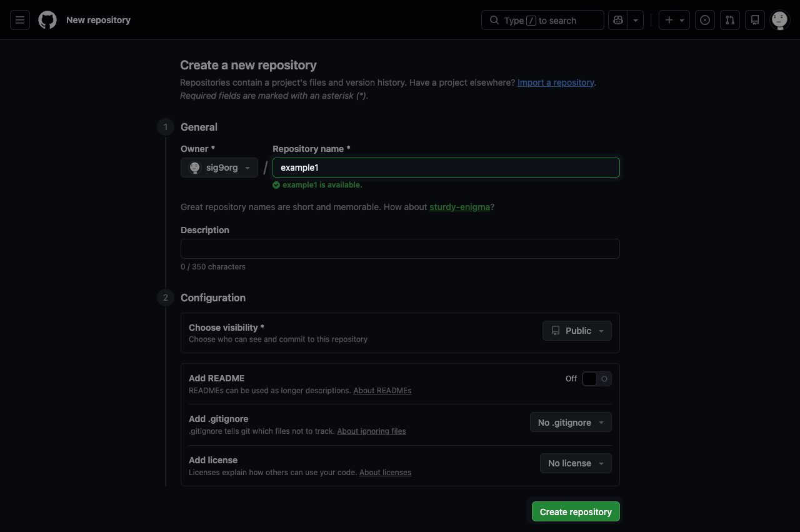The width and height of the screenshot is (800, 532).
Task: Follow the Import a repository link
Action: point(556,83)
